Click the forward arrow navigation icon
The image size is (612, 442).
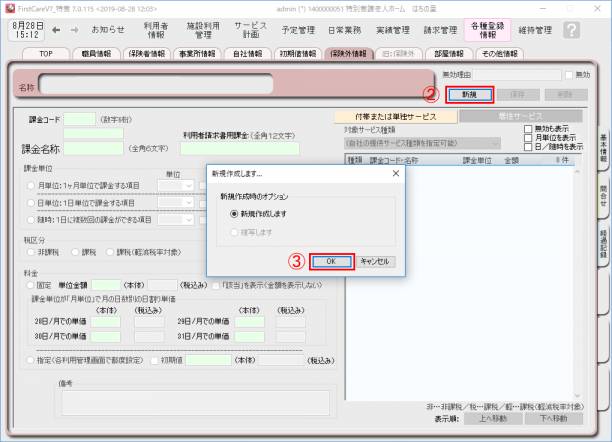click(75, 30)
